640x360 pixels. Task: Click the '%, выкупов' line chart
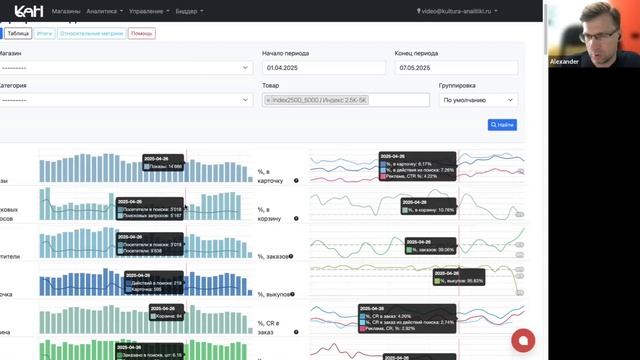pyautogui.click(x=417, y=280)
